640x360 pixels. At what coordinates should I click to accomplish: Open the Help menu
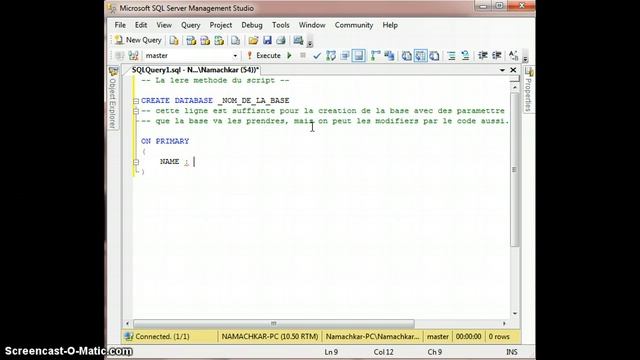tap(390, 25)
